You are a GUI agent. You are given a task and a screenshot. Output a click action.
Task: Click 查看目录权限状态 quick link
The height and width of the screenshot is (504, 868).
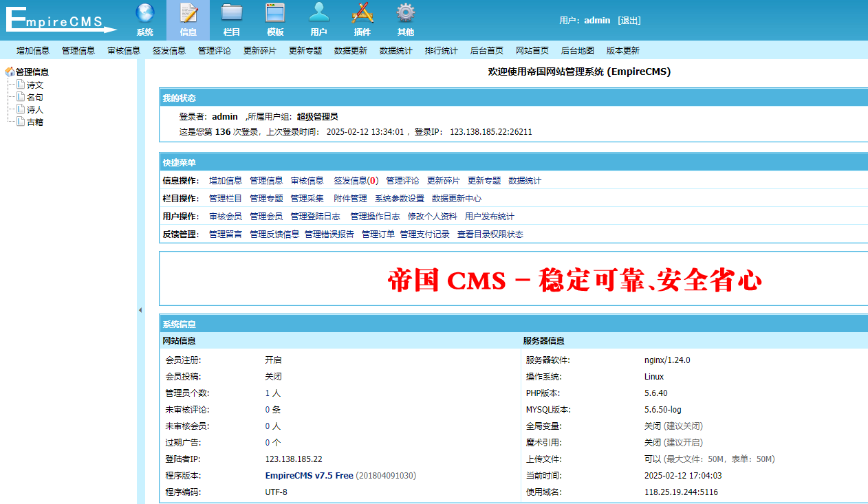click(490, 234)
